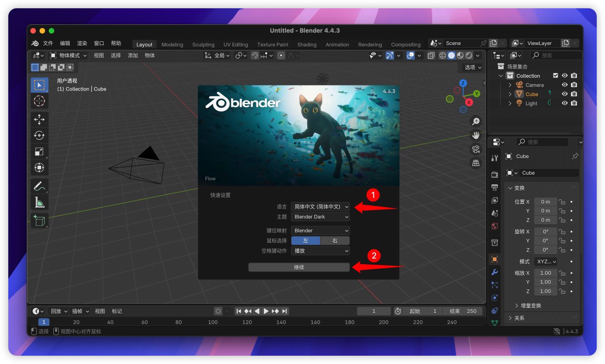Open the Object properties tab

495,259
